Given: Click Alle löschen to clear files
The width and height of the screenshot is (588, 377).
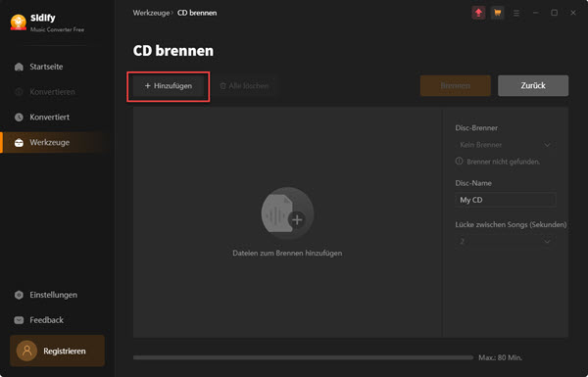Looking at the screenshot, I should pos(244,86).
